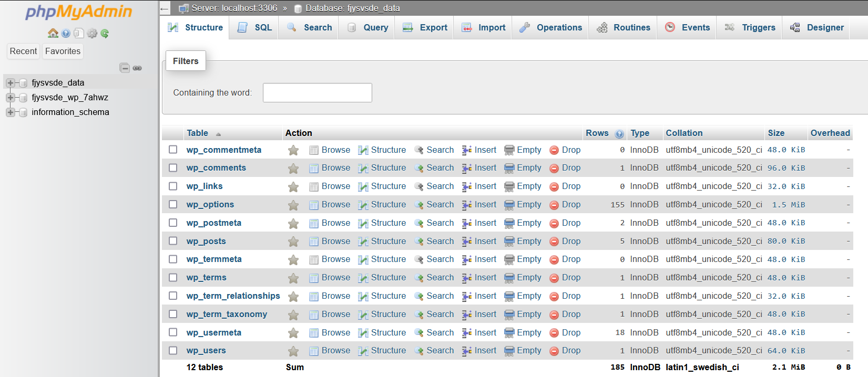Viewport: 868px width, 377px height.
Task: Click the red Drop icon for wp_users
Action: (x=554, y=351)
